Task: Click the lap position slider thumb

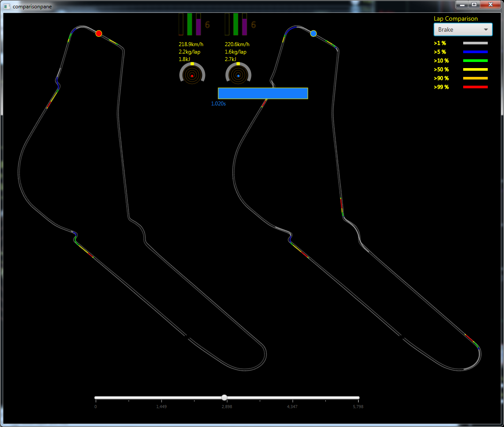Action: (224, 398)
